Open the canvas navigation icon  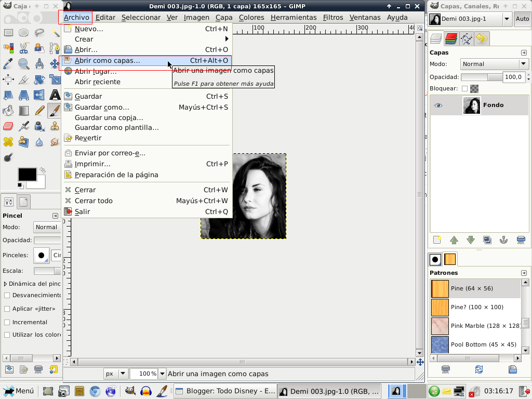[420, 362]
